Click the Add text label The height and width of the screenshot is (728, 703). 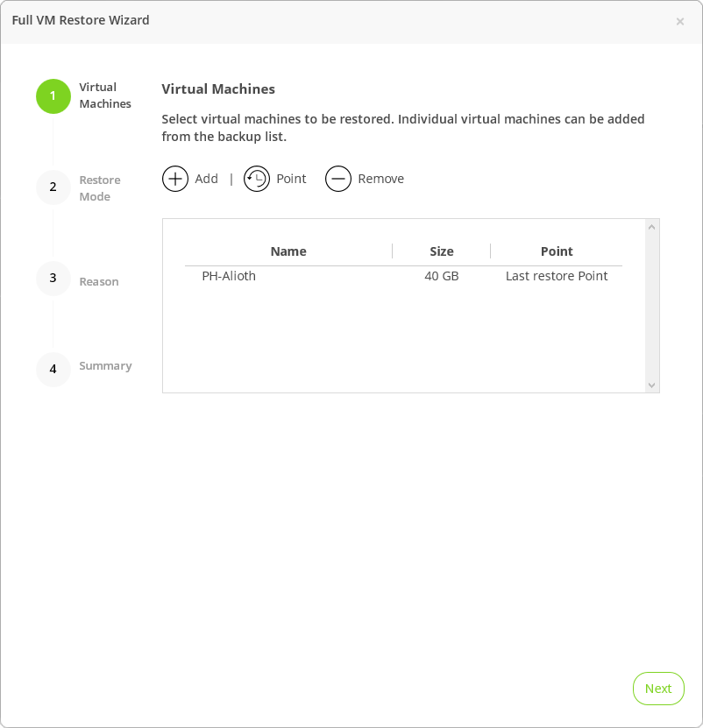[206, 179]
